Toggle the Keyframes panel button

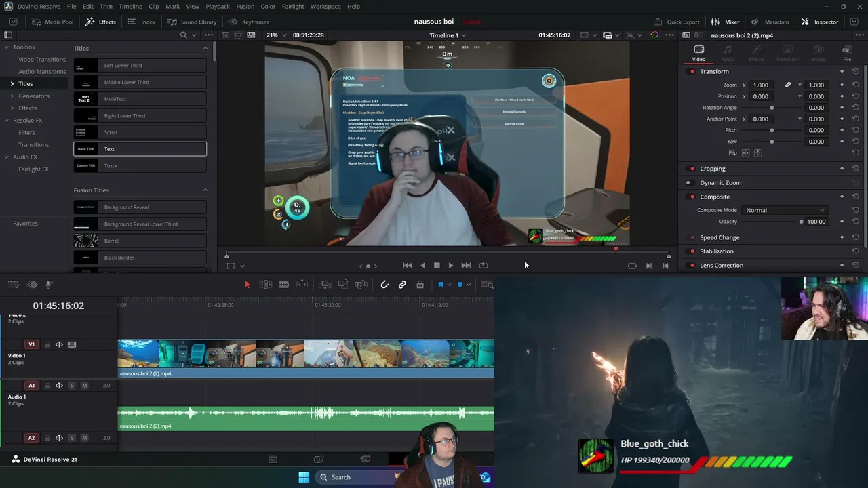click(x=249, y=22)
